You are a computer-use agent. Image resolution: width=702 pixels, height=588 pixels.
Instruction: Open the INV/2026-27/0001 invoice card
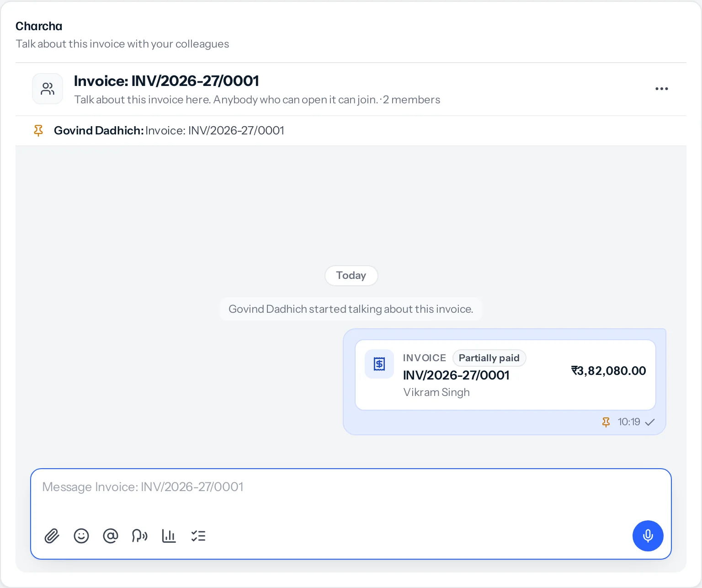pyautogui.click(x=505, y=375)
